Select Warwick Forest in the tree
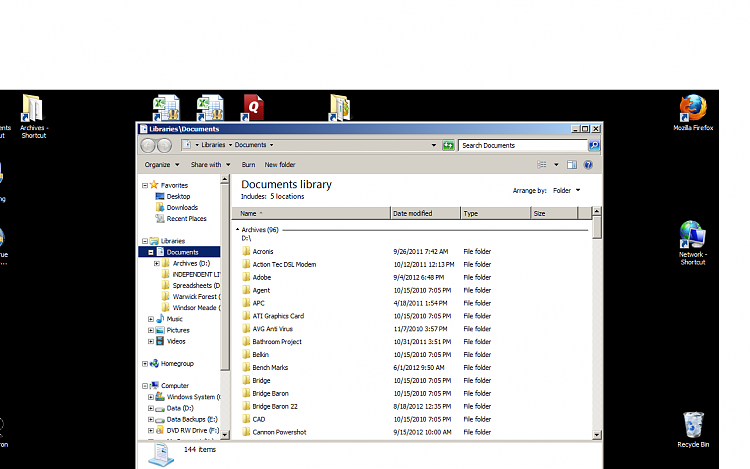 pyautogui.click(x=196, y=296)
